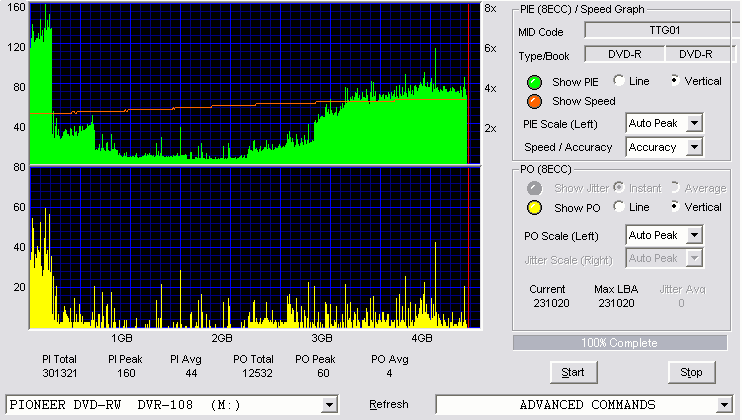The height and width of the screenshot is (420, 742).
Task: Click the Stop button
Action: pyautogui.click(x=691, y=372)
